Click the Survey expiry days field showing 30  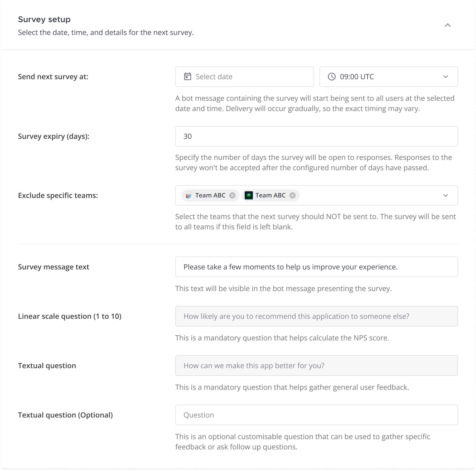[316, 136]
